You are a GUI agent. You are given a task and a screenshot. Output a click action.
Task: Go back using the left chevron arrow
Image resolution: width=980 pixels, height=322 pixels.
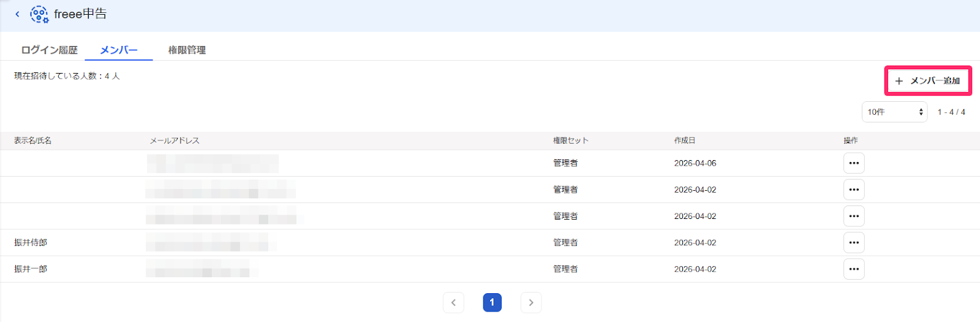click(x=17, y=14)
